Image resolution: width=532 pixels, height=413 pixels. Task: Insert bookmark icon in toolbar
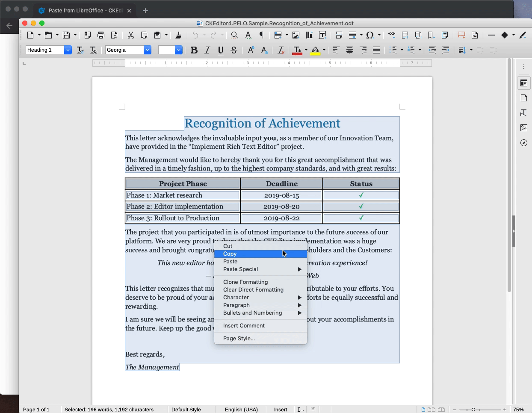pos(432,35)
